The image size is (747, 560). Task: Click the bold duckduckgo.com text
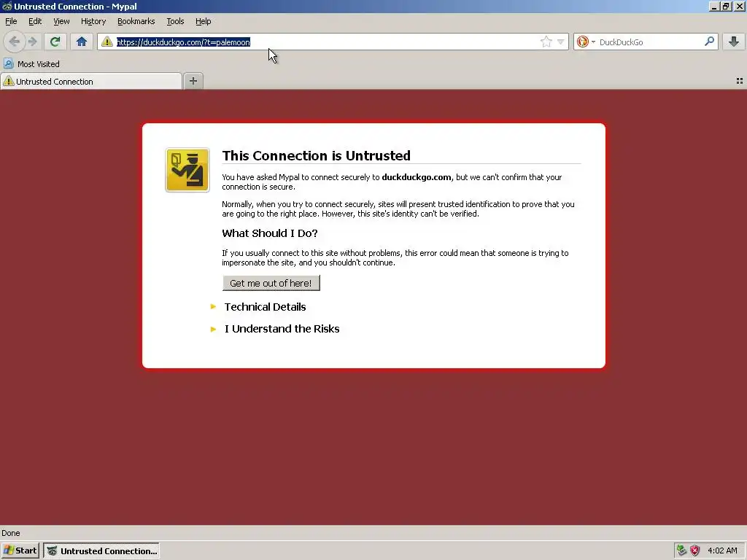pyautogui.click(x=417, y=177)
